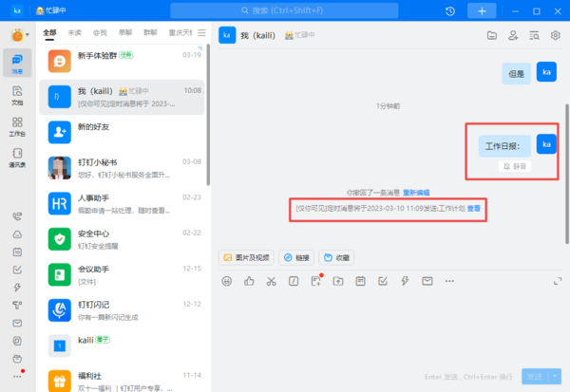Open the 消息 (Messages) sidebar icon
Screen dimensions: 570x392
(x=17, y=65)
